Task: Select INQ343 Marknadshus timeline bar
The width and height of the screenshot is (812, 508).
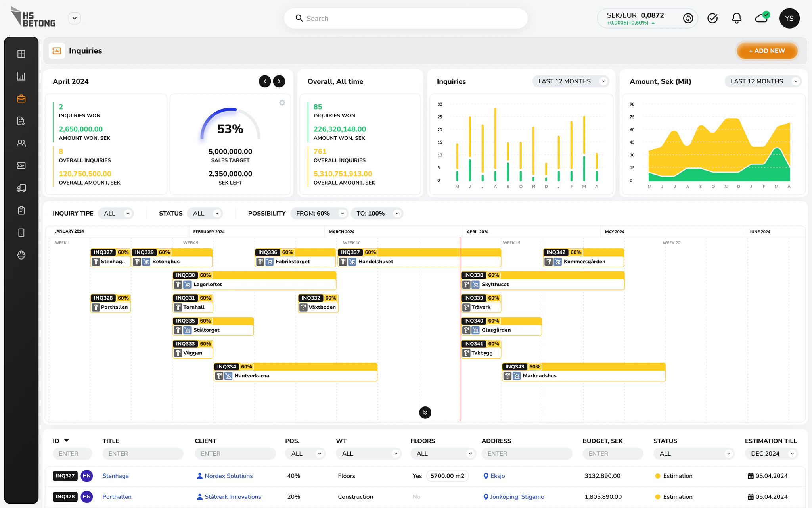Action: pos(584,372)
